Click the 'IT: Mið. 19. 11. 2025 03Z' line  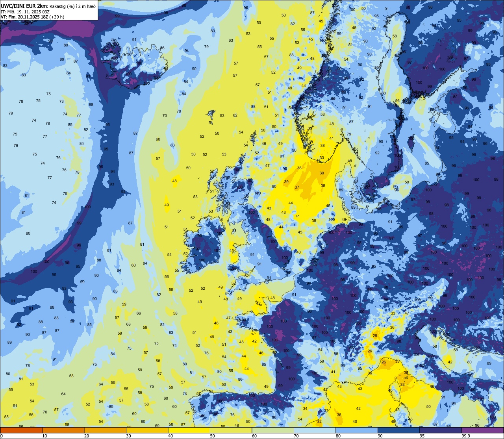[26, 11]
